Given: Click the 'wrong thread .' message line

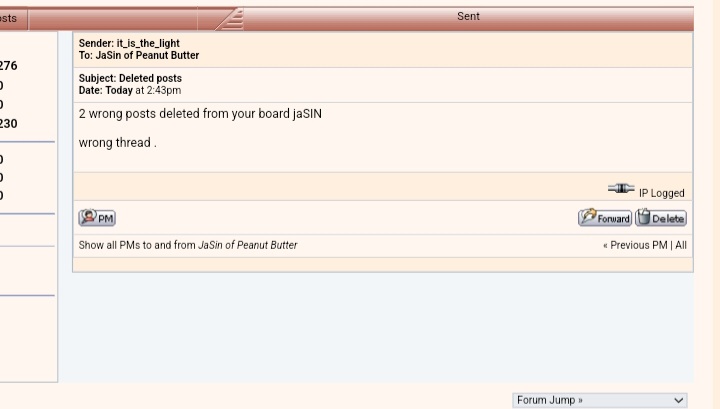Looking at the screenshot, I should (117, 143).
